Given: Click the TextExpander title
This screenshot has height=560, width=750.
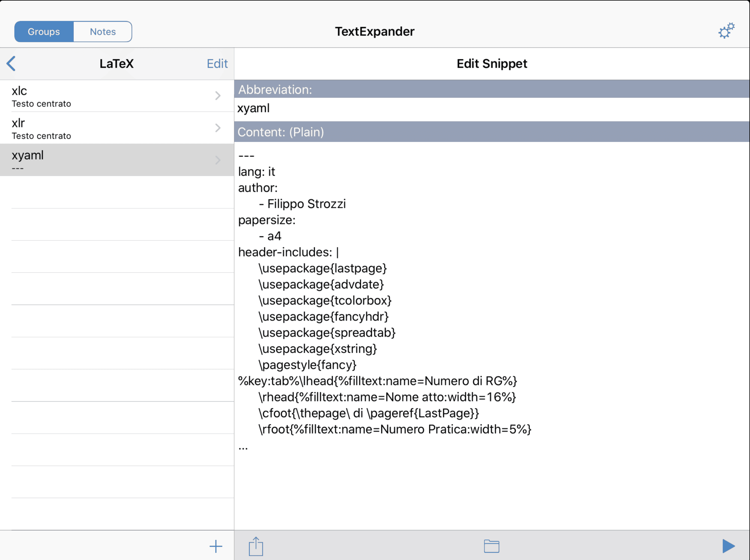Looking at the screenshot, I should [x=375, y=31].
